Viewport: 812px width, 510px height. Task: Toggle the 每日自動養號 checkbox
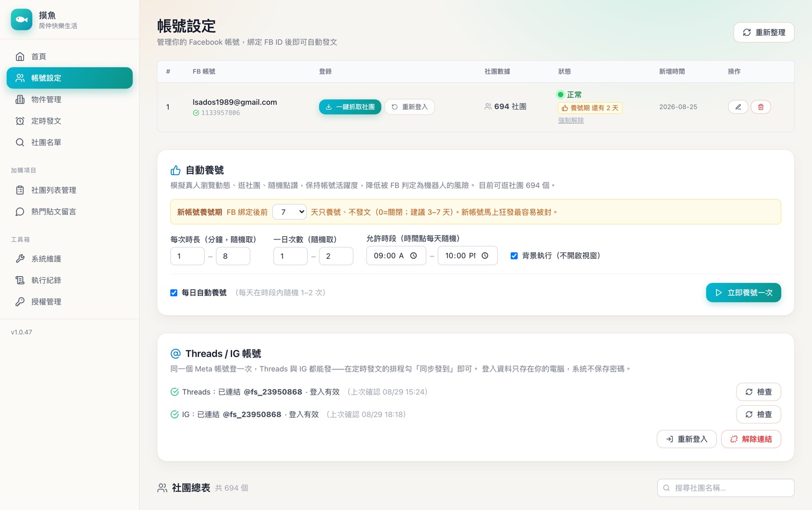pyautogui.click(x=174, y=293)
